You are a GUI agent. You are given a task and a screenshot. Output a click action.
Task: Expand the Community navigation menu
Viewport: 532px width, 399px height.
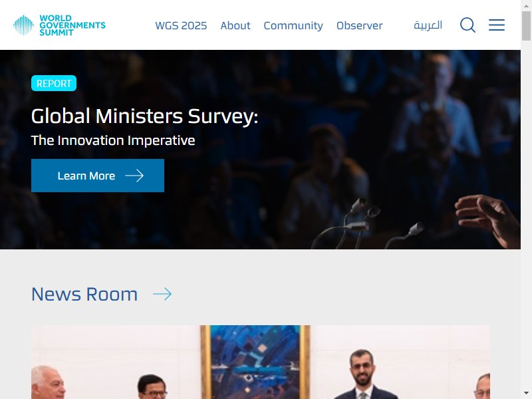[x=293, y=26]
